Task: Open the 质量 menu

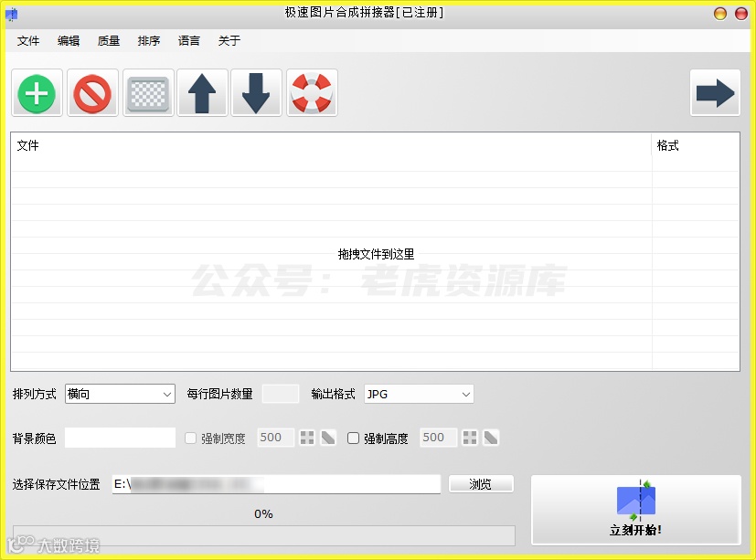Action: pyautogui.click(x=109, y=41)
